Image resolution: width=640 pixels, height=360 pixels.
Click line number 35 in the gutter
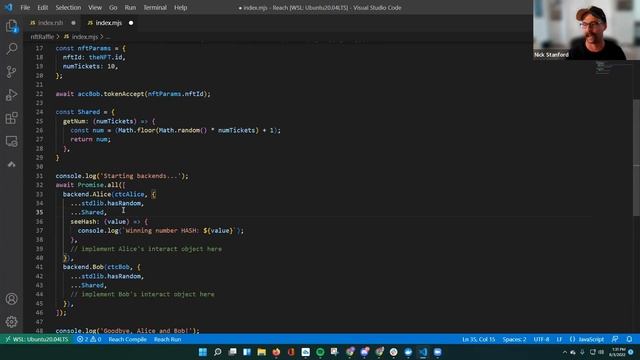[x=39, y=212]
